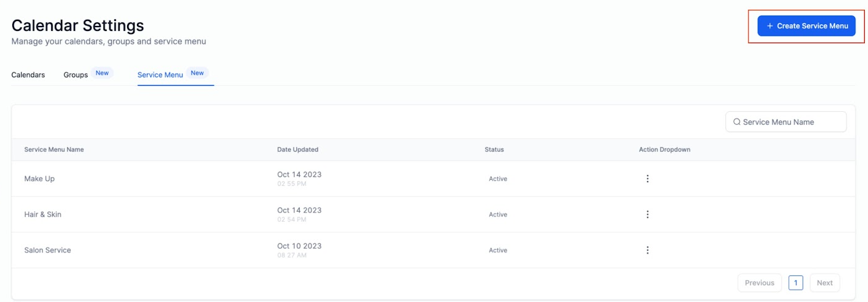
Task: Click the Make Up row name
Action: point(39,178)
